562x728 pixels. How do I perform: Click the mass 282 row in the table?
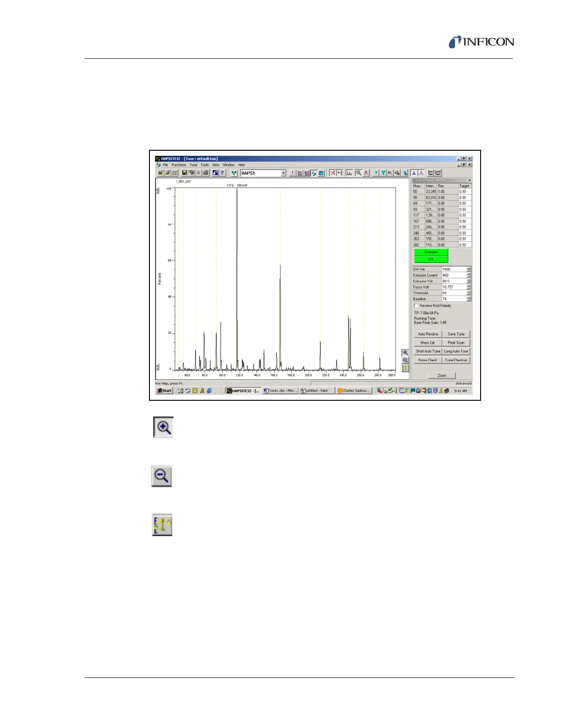point(442,245)
